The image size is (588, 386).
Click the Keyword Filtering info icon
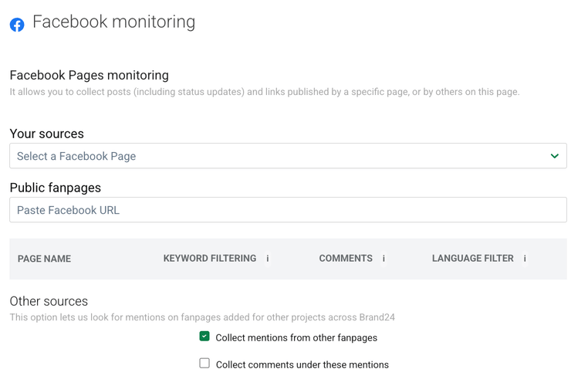[x=267, y=259]
